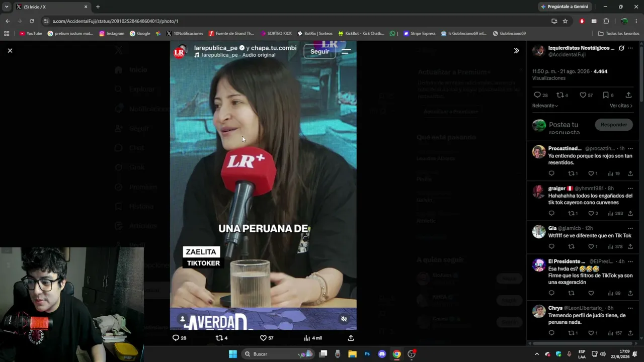Reply using the comment icon below the photo
The image size is (644, 362).
(x=176, y=338)
